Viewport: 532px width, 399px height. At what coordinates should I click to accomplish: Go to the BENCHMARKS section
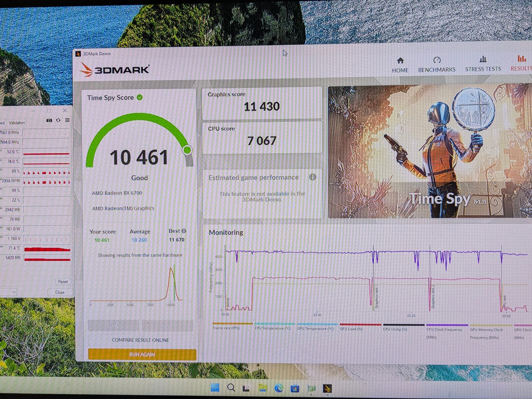point(437,65)
